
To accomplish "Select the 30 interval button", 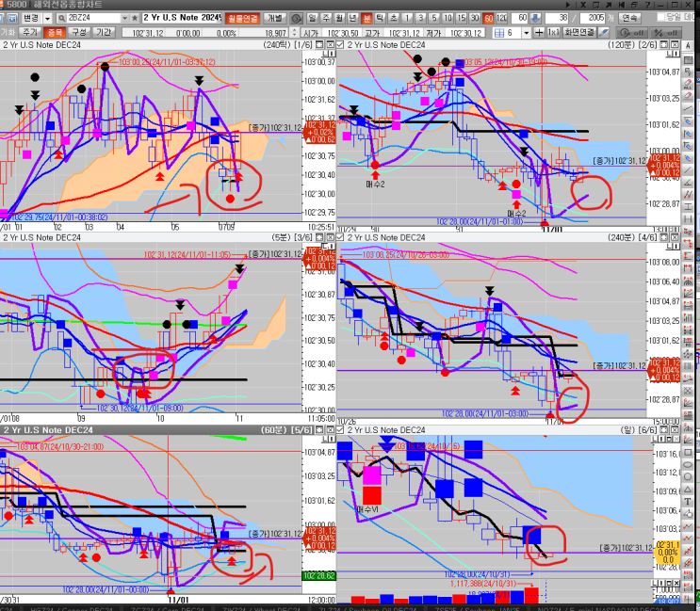I will click(475, 18).
